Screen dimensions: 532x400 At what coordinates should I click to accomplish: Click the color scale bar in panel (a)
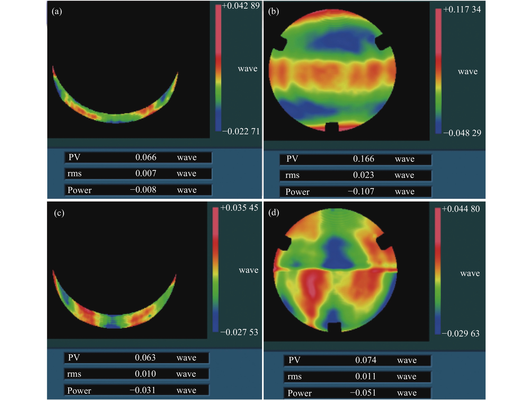tap(218, 68)
